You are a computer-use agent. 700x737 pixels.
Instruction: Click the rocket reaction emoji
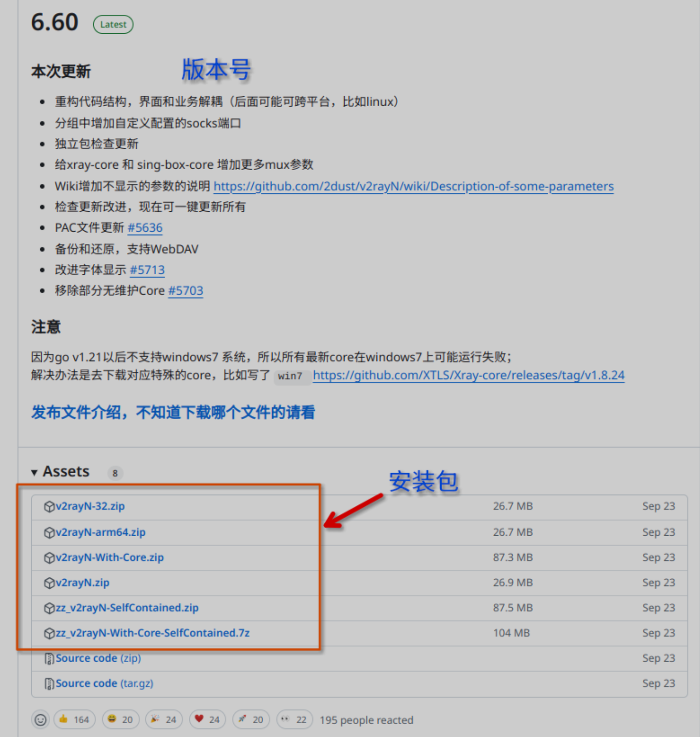coord(242,719)
